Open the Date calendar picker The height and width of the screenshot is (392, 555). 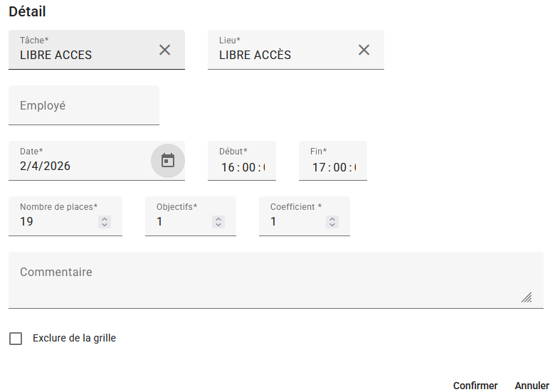[x=168, y=161]
